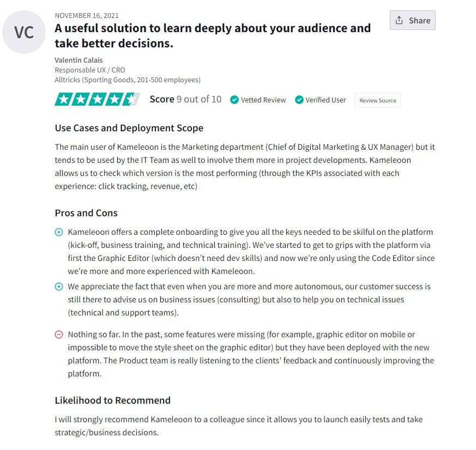The width and height of the screenshot is (476, 450).
Task: Click the VC avatar circle
Action: 24,32
